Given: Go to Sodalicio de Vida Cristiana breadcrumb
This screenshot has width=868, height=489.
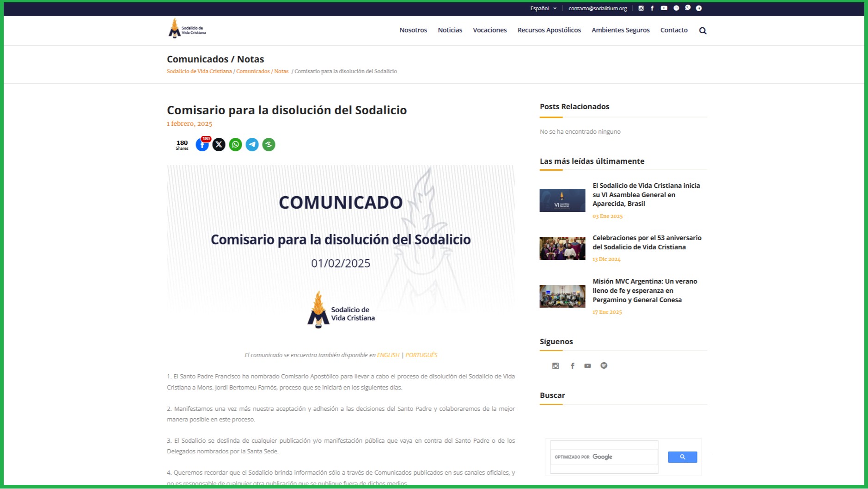Looking at the screenshot, I should tap(199, 71).
